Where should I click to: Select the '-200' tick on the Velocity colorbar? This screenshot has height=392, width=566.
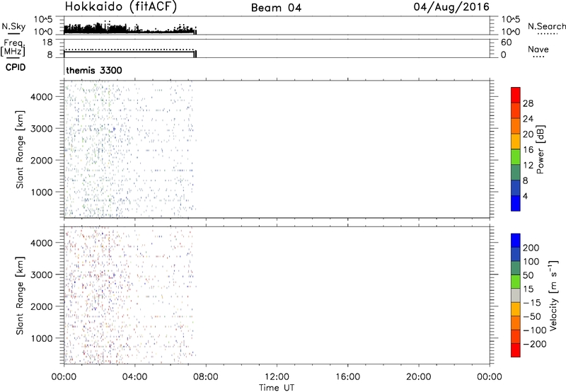[x=535, y=344]
